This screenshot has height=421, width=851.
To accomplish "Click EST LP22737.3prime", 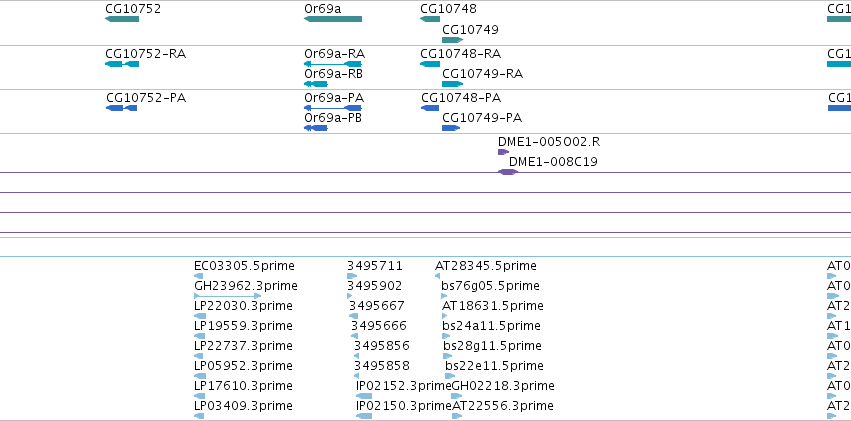I will click(x=199, y=356).
